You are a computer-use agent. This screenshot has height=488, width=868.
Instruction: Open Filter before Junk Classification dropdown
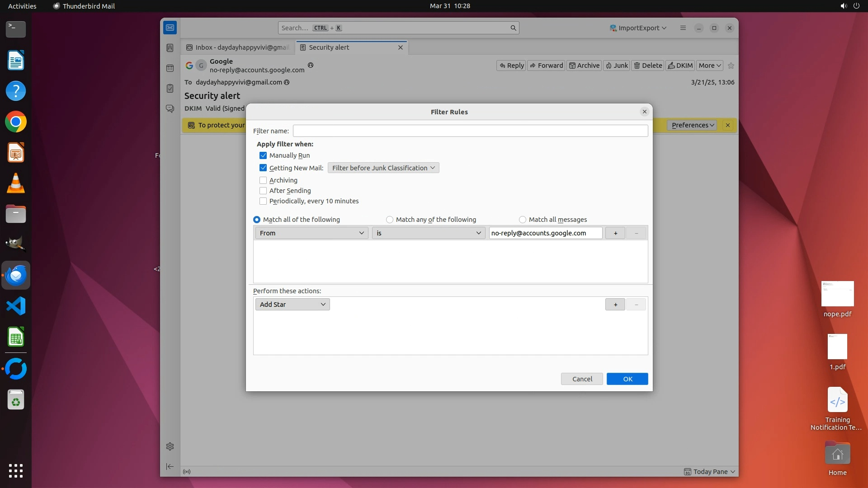click(383, 168)
